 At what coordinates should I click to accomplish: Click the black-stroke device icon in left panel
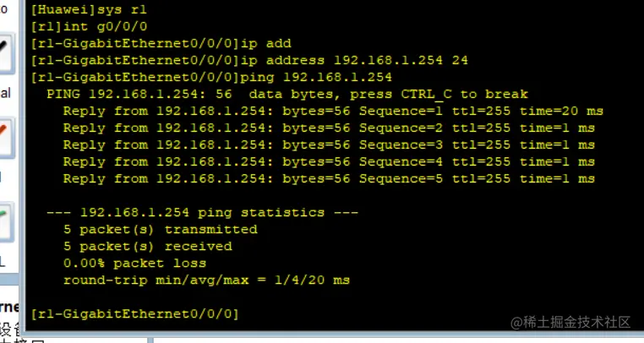coord(6,52)
